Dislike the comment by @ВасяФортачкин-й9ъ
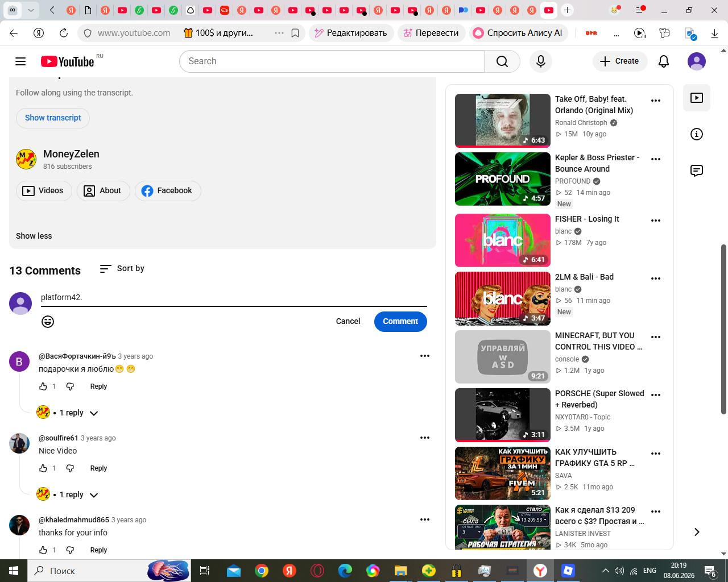 (70, 386)
